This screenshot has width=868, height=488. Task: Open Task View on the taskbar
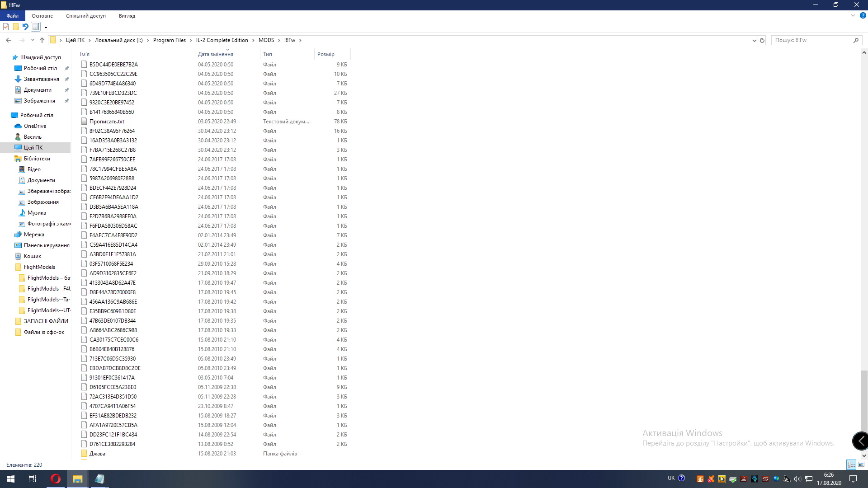click(32, 479)
